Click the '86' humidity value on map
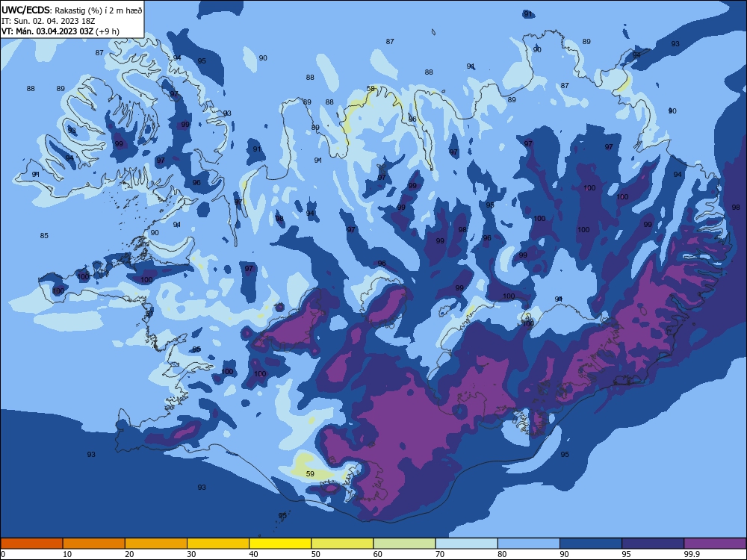 click(x=412, y=119)
